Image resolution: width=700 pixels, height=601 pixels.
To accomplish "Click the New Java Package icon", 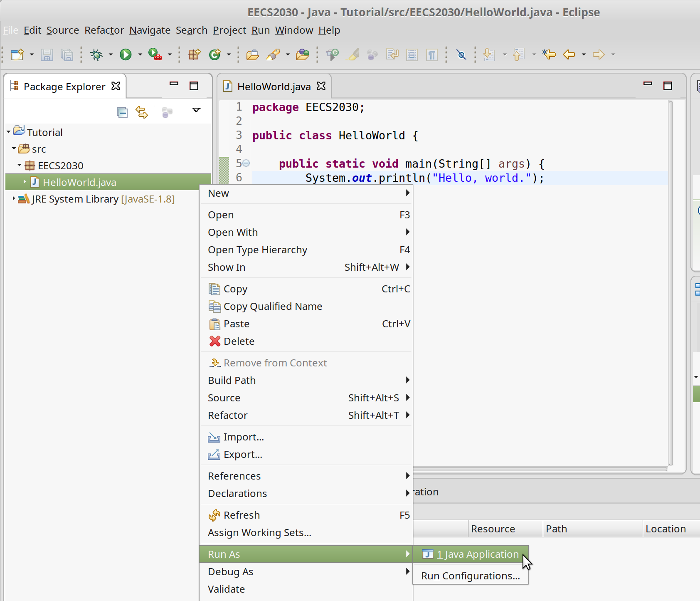I will pos(194,54).
